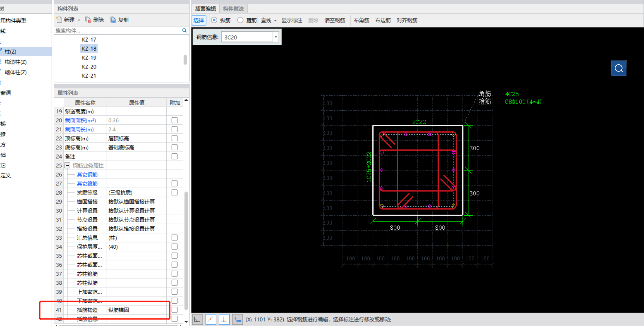The height and width of the screenshot is (326, 644).
Task: Click the 钢筋信息 input showing 3C20
Action: 247,37
